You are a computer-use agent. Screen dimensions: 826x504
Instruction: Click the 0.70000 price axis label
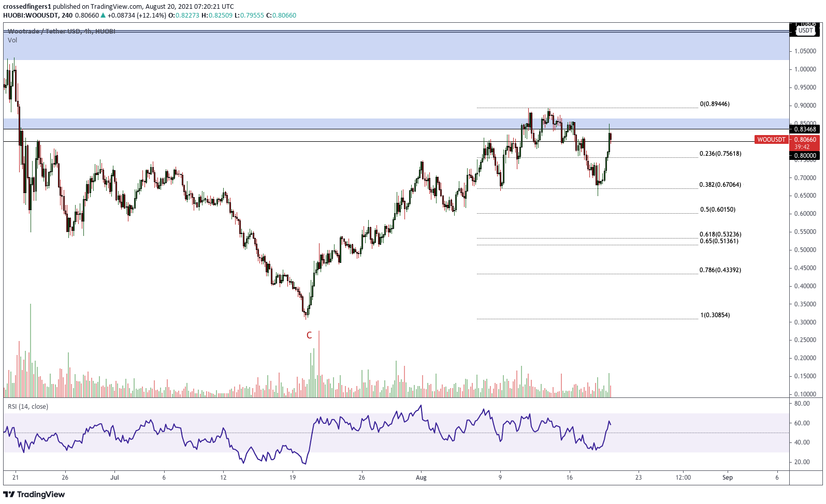[805, 178]
